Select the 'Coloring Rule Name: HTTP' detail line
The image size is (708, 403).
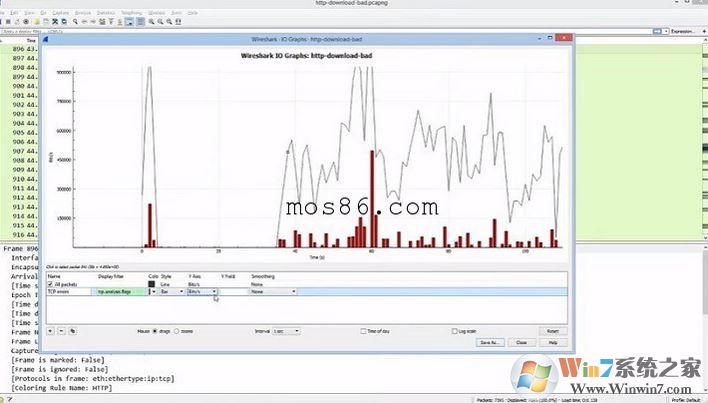[61, 388]
